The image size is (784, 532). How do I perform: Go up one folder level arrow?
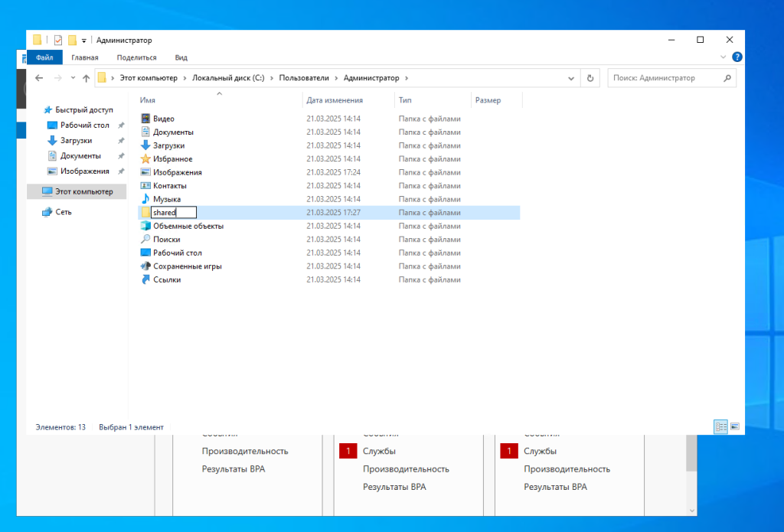[86, 78]
